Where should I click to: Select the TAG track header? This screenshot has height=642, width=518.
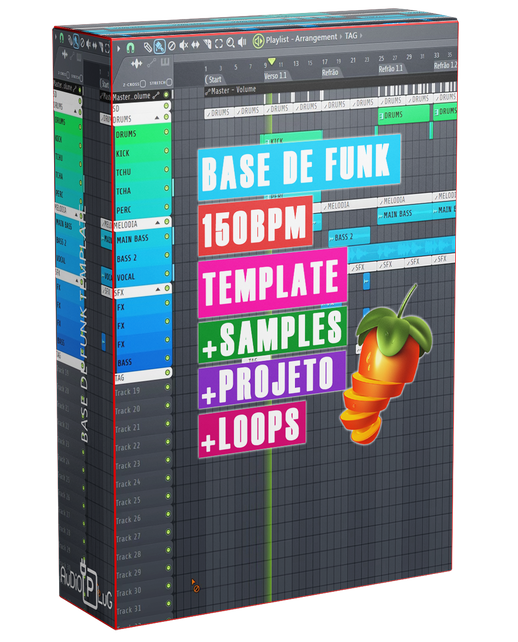[x=143, y=375]
